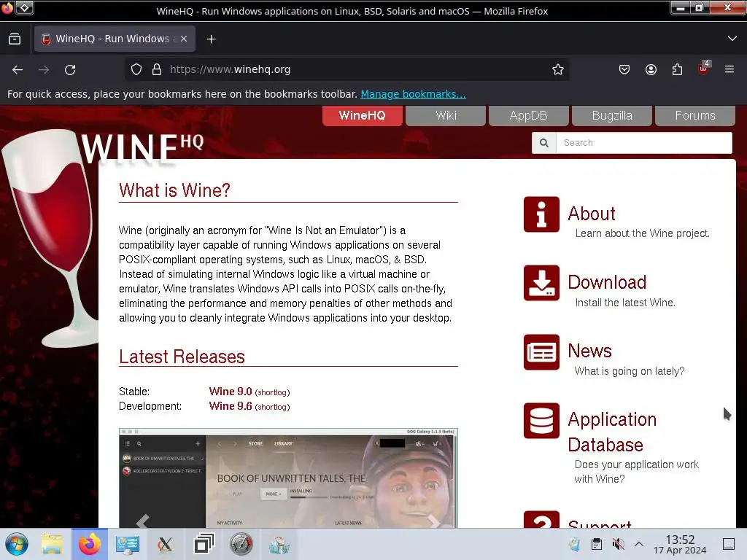Open the X application in taskbar
Viewport: 747px width, 560px height.
click(166, 544)
